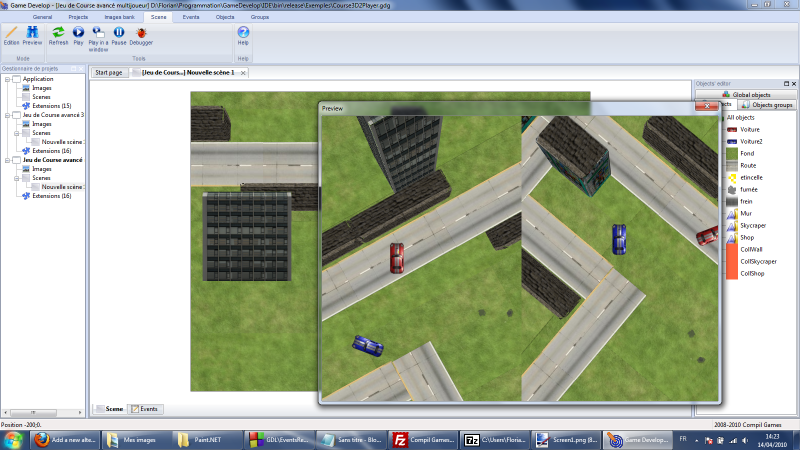The width and height of the screenshot is (800, 450).
Task: Open the Projects ribbon tab
Action: tap(78, 17)
